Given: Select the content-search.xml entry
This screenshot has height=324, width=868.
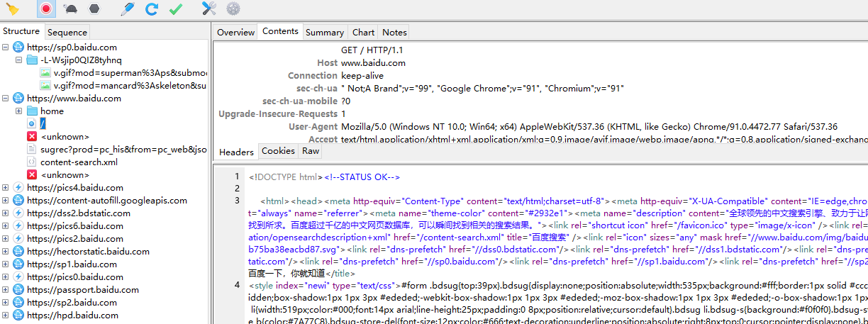Looking at the screenshot, I should coord(79,162).
